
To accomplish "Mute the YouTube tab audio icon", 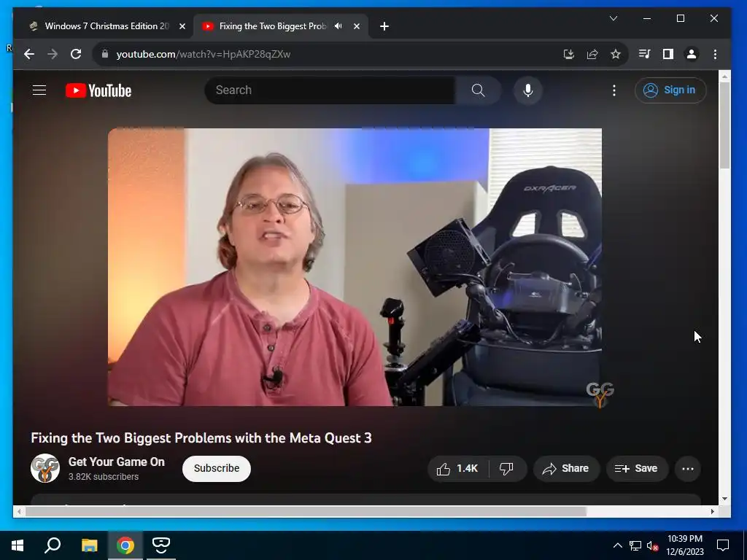I will (x=338, y=26).
